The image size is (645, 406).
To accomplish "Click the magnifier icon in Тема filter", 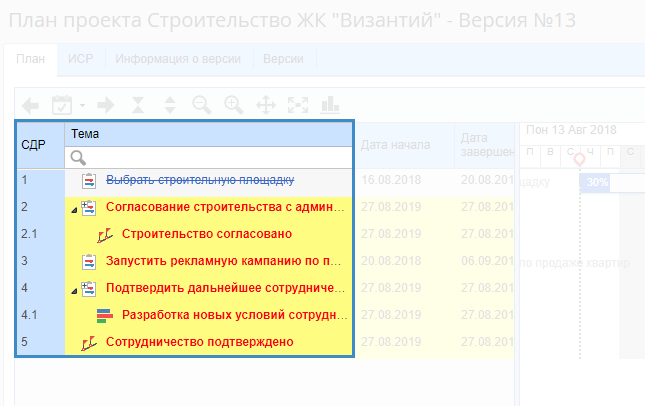I will tap(78, 158).
